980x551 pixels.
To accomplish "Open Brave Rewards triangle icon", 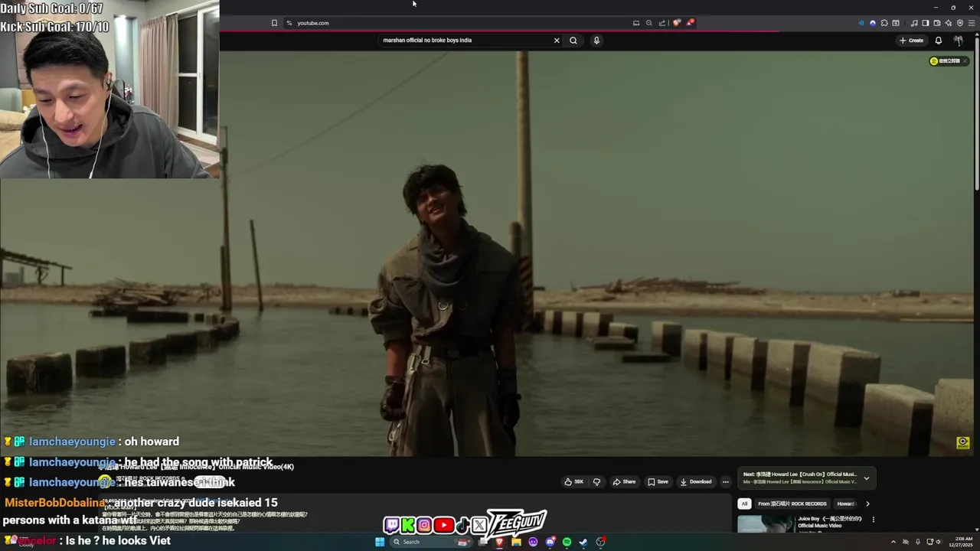I will (690, 23).
